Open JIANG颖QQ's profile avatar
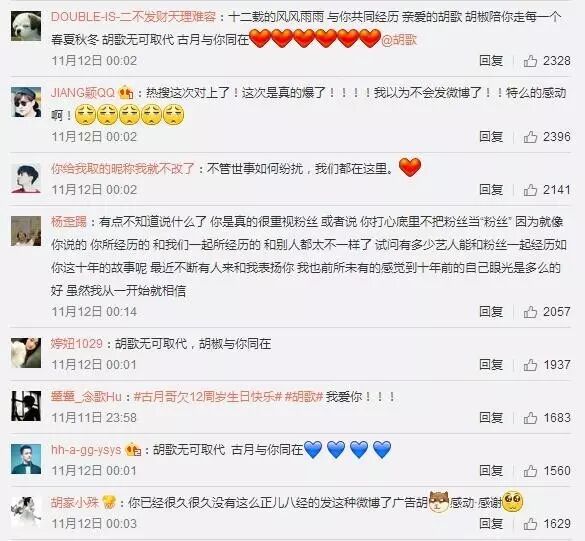 (26, 102)
